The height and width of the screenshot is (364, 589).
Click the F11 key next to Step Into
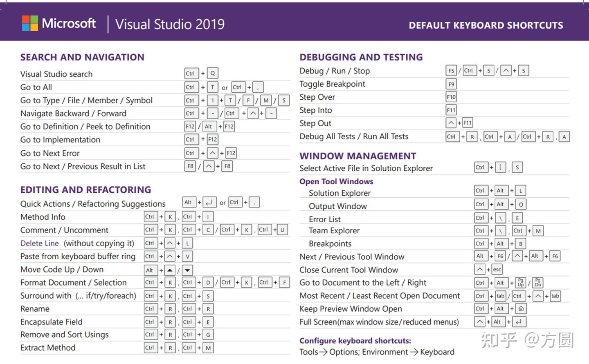tap(451, 110)
